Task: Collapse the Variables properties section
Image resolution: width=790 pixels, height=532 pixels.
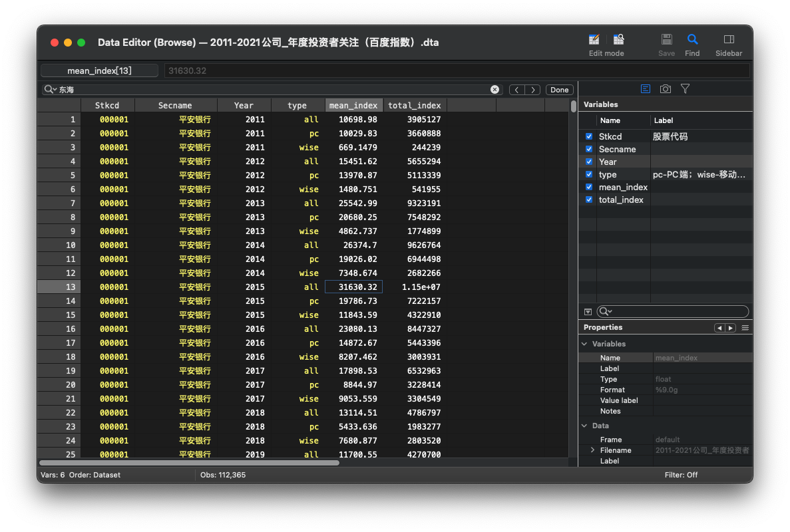Action: click(x=584, y=344)
